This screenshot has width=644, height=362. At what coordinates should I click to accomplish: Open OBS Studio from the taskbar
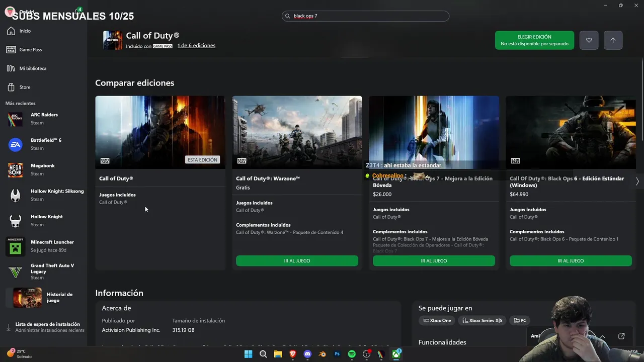tap(367, 354)
